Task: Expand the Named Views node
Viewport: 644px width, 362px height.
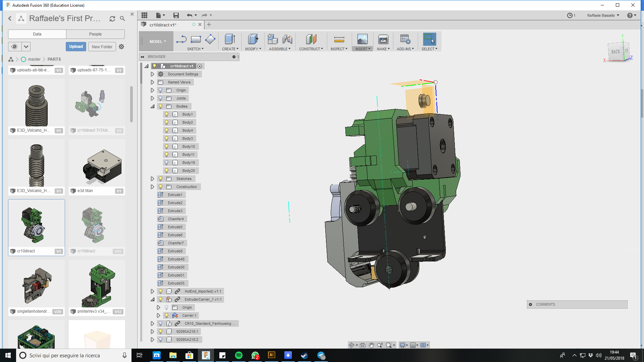Action: tap(152, 82)
